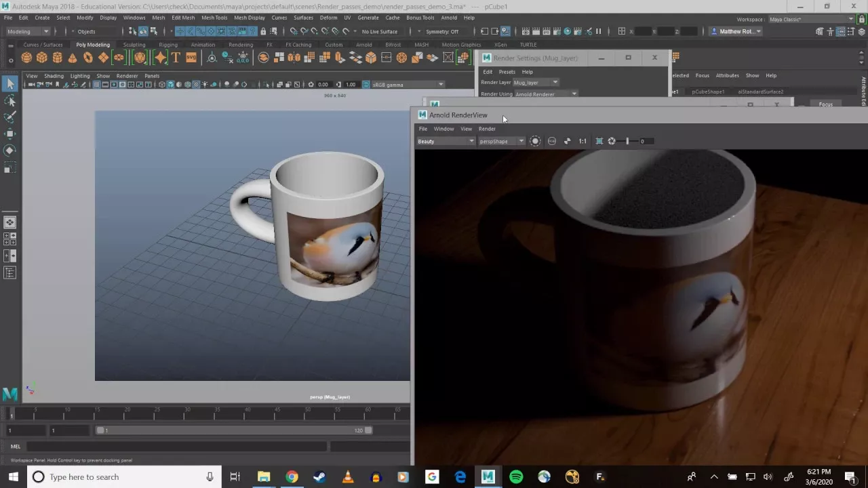Toggle the viewport grid display icon

point(96,85)
